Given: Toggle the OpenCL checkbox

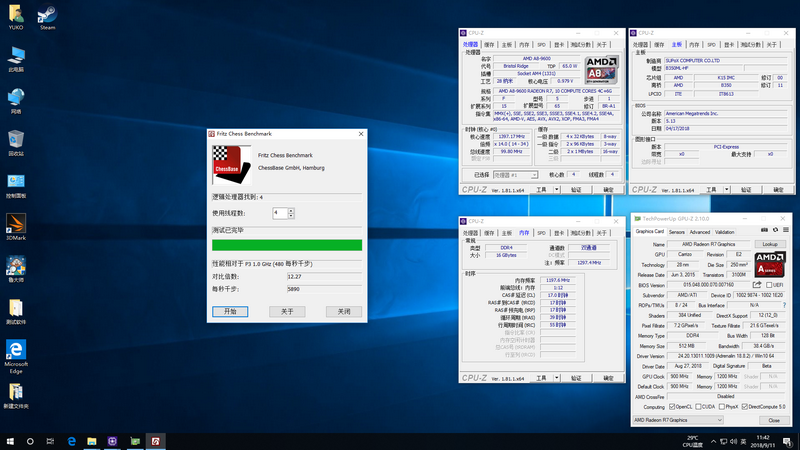Looking at the screenshot, I should [672, 407].
